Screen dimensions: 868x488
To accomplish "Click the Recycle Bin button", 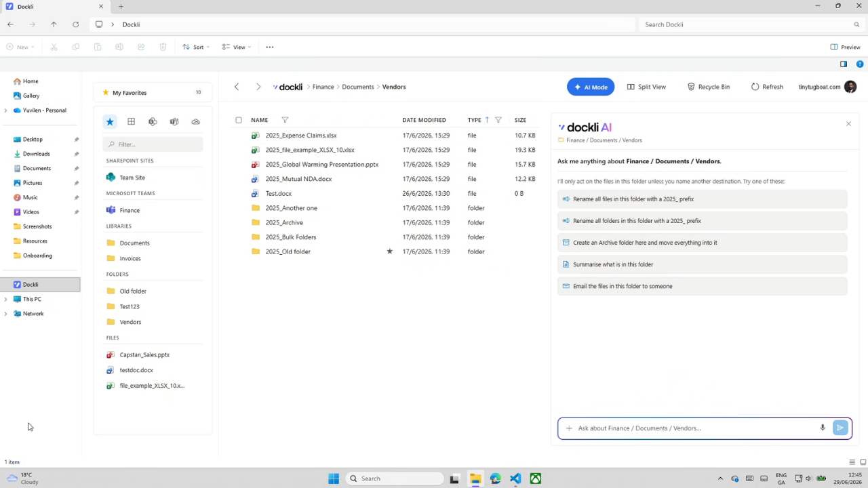I will pos(709,87).
